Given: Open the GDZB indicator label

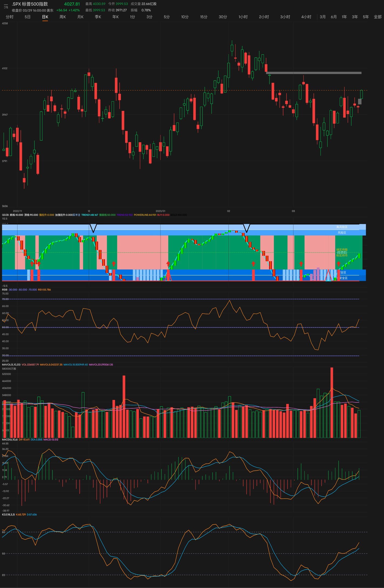Looking at the screenshot, I should coord(5,215).
